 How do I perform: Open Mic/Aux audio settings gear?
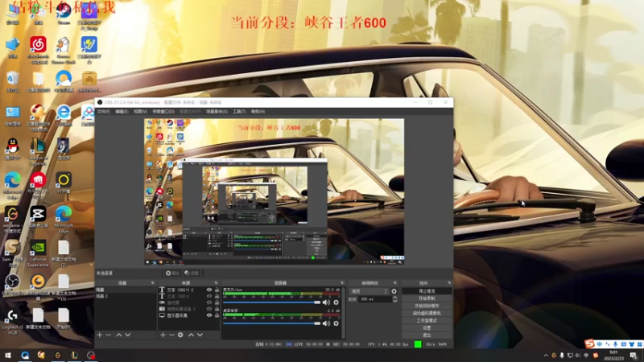point(336,302)
